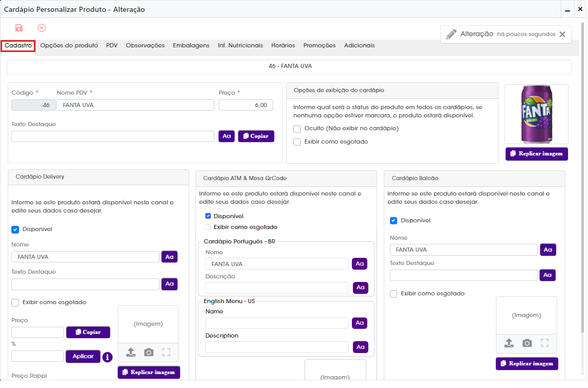
Task: Click the Preço field showing 6,00
Action: pyautogui.click(x=245, y=105)
